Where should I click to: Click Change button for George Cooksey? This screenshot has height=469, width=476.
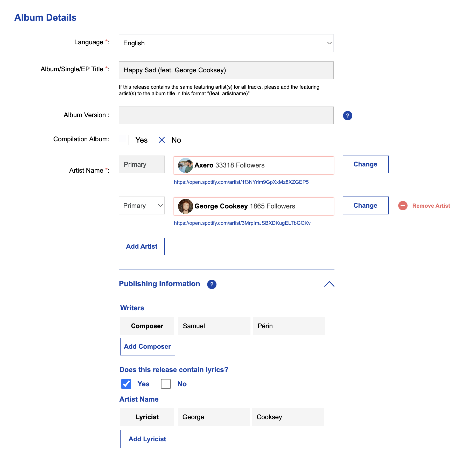(366, 206)
